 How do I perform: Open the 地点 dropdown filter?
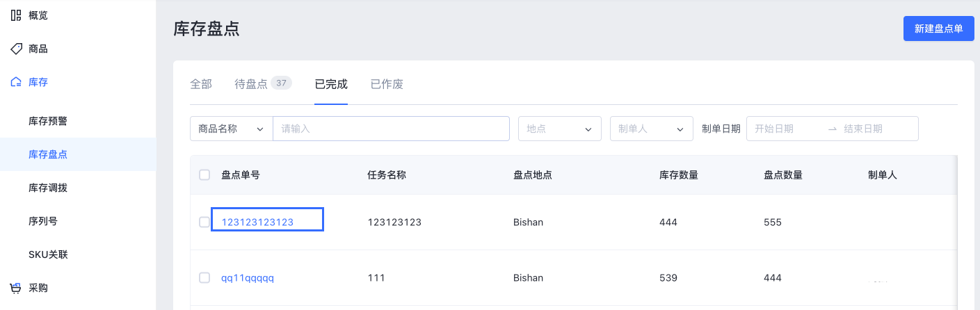click(560, 129)
